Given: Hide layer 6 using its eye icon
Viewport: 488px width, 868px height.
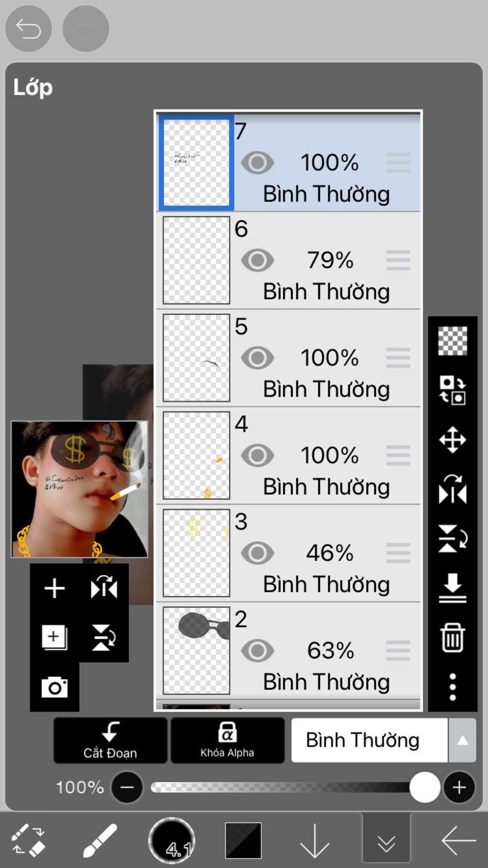Looking at the screenshot, I should (257, 260).
